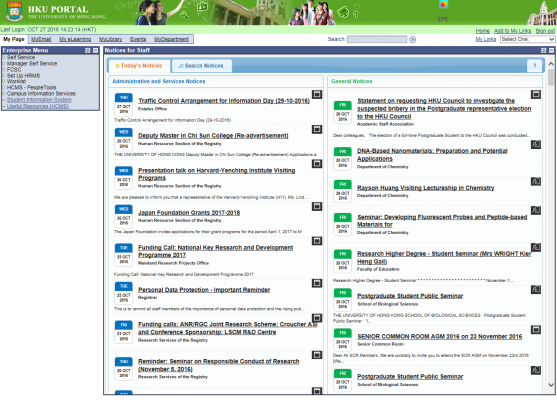Screen dimensions: 557x400
Task: Open the Events tab
Action: click(x=138, y=39)
